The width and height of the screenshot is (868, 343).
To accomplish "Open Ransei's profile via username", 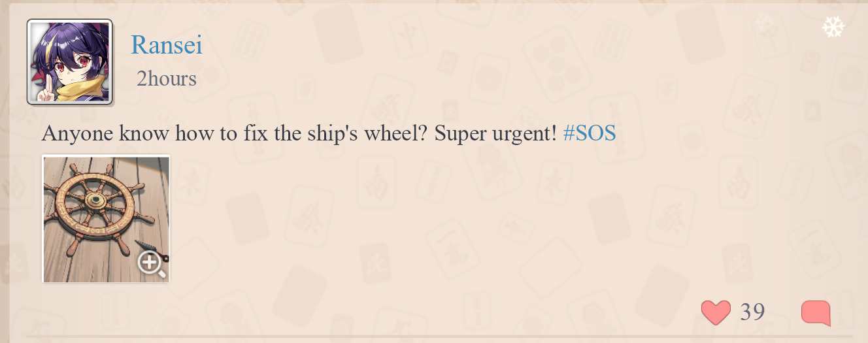I will pos(167,45).
